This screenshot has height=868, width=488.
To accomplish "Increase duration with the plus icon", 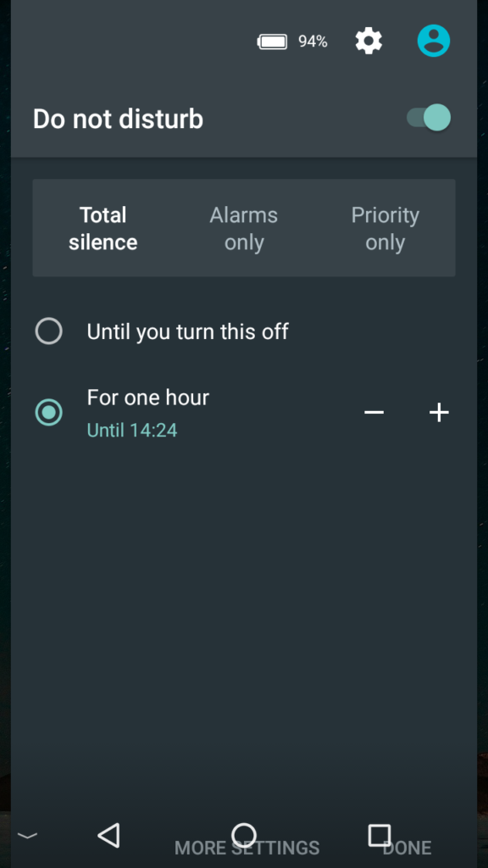I will (x=440, y=413).
